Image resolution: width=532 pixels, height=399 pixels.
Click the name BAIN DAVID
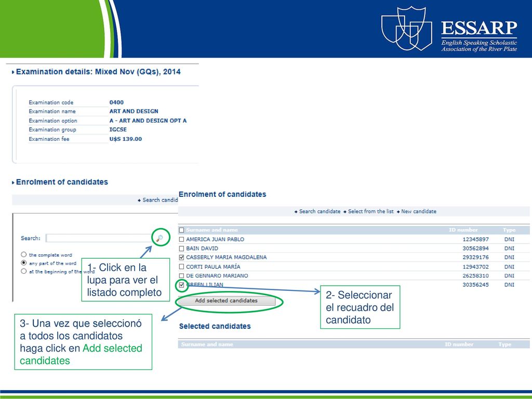[x=202, y=248]
